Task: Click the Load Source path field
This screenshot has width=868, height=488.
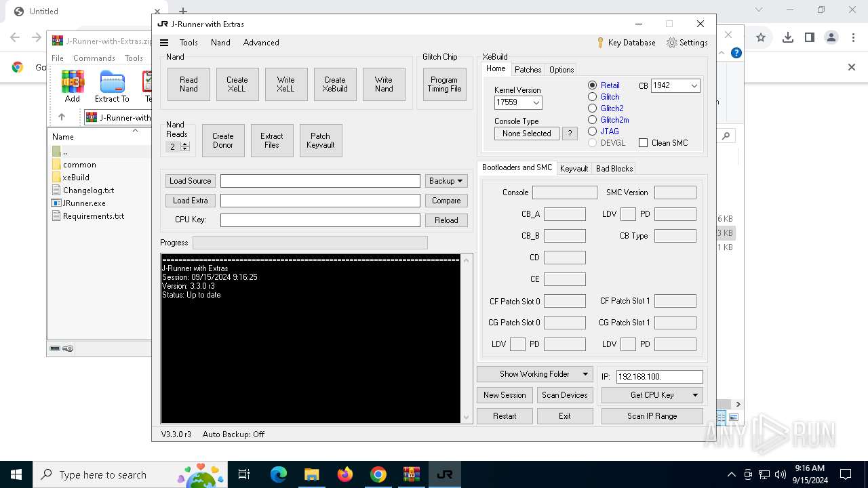Action: click(320, 181)
